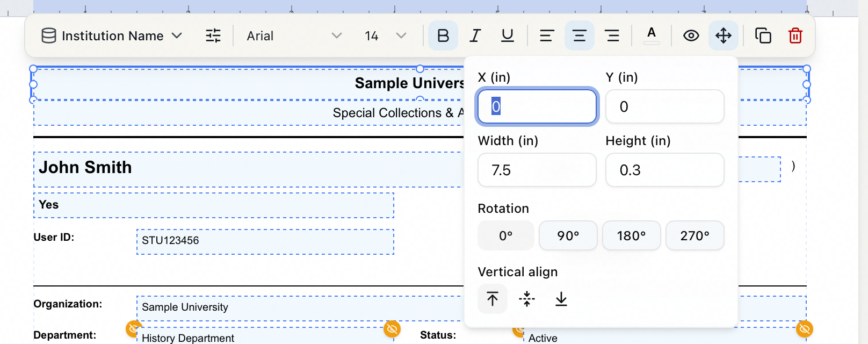Viewport: 868px width, 344px height.
Task: Click the User ID: label
Action: [x=54, y=237]
